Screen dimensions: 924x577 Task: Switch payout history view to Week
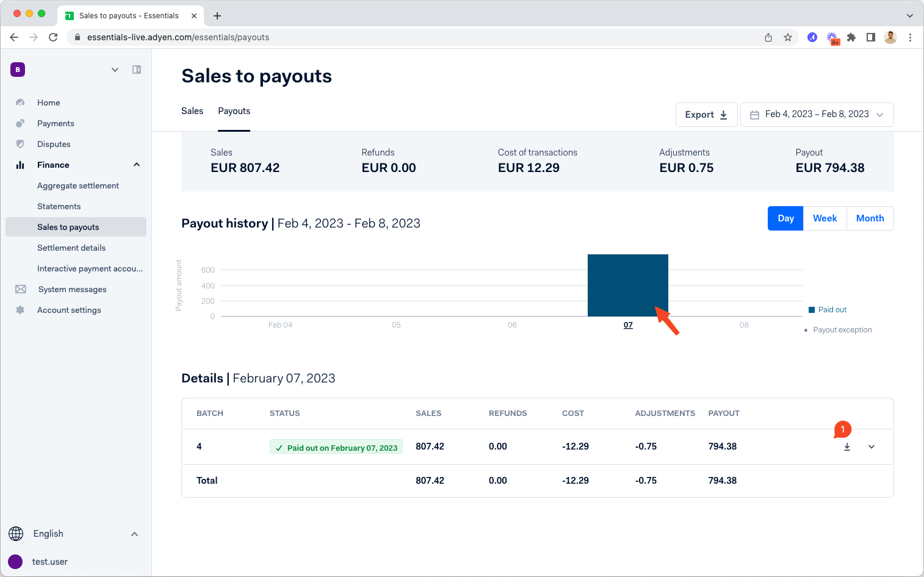click(x=825, y=218)
